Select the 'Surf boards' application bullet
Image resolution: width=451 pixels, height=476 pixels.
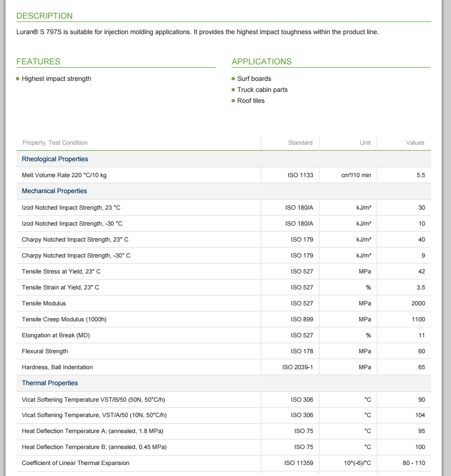click(254, 79)
